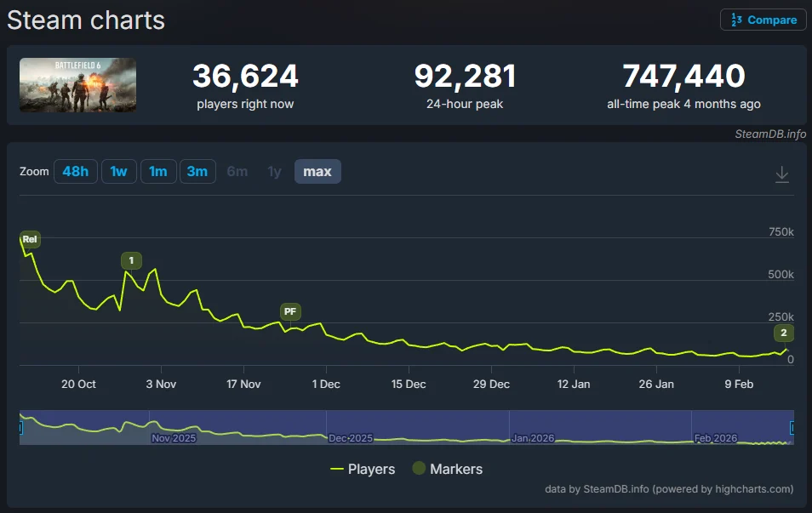Click marker 1 on the chart
Image resolution: width=812 pixels, height=513 pixels.
131,260
